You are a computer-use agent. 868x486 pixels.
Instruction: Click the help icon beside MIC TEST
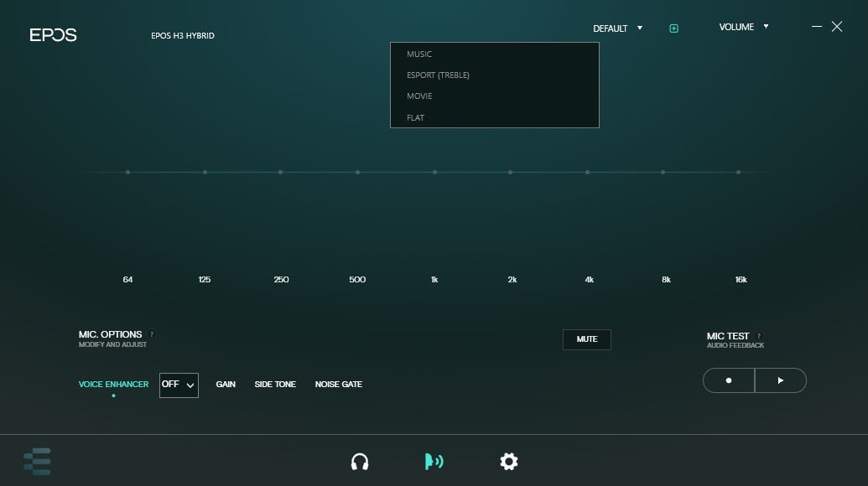coord(759,336)
